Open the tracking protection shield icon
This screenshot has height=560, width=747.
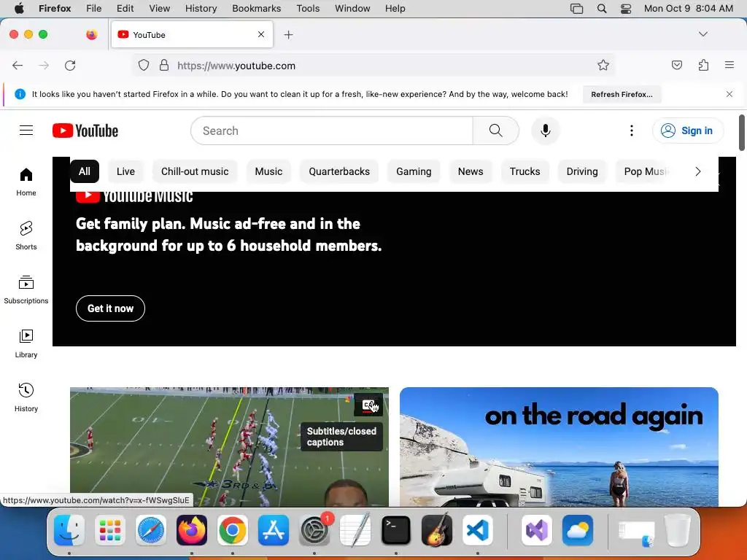tap(144, 65)
